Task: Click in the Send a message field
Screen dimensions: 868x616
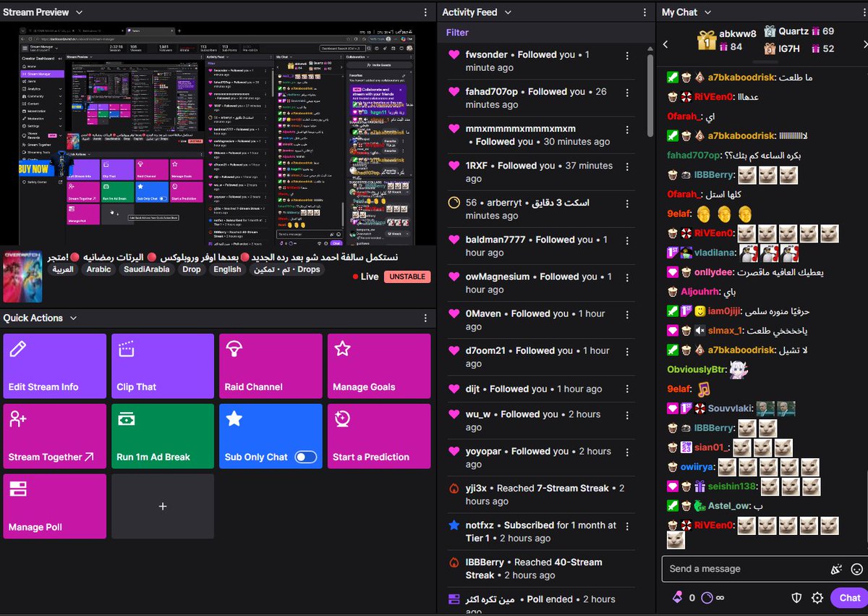Action: click(x=745, y=569)
